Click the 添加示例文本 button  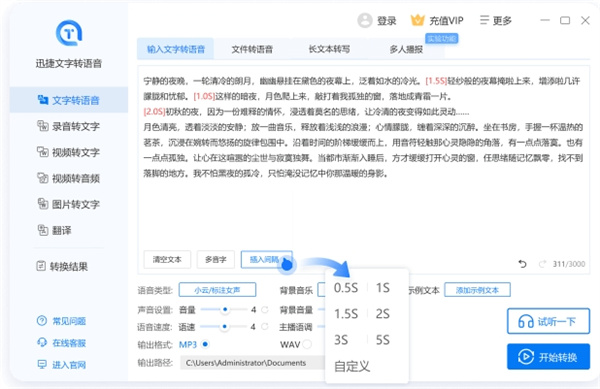click(x=477, y=290)
